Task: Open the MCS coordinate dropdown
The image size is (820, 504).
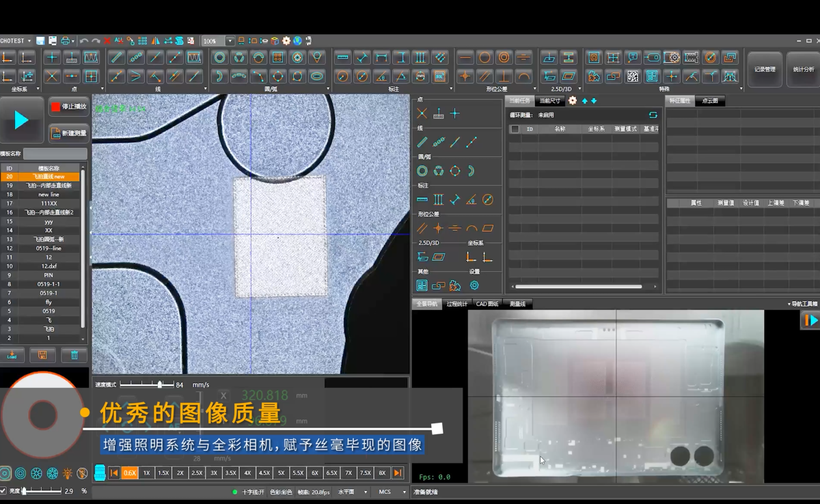Action: [x=403, y=492]
